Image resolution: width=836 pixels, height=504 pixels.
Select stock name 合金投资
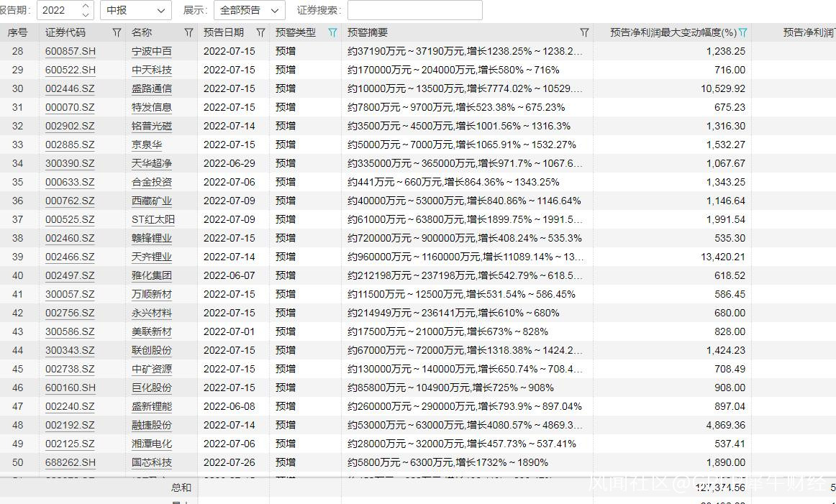(152, 182)
